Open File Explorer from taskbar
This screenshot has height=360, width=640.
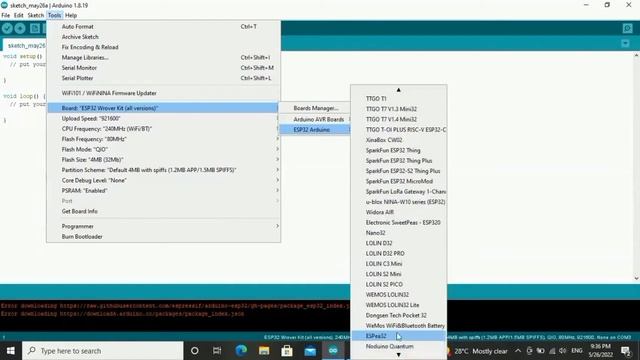coord(264,351)
